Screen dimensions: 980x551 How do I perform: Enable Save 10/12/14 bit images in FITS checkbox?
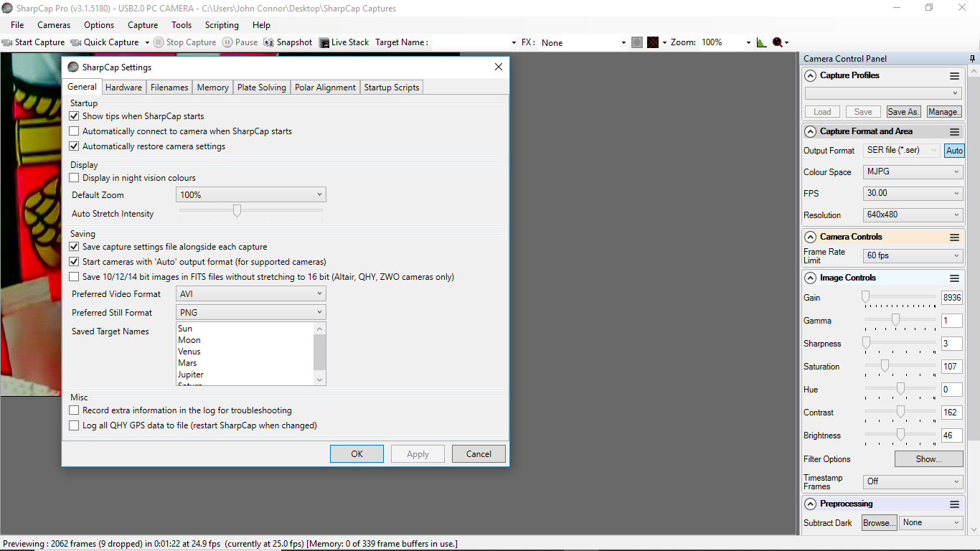point(74,277)
